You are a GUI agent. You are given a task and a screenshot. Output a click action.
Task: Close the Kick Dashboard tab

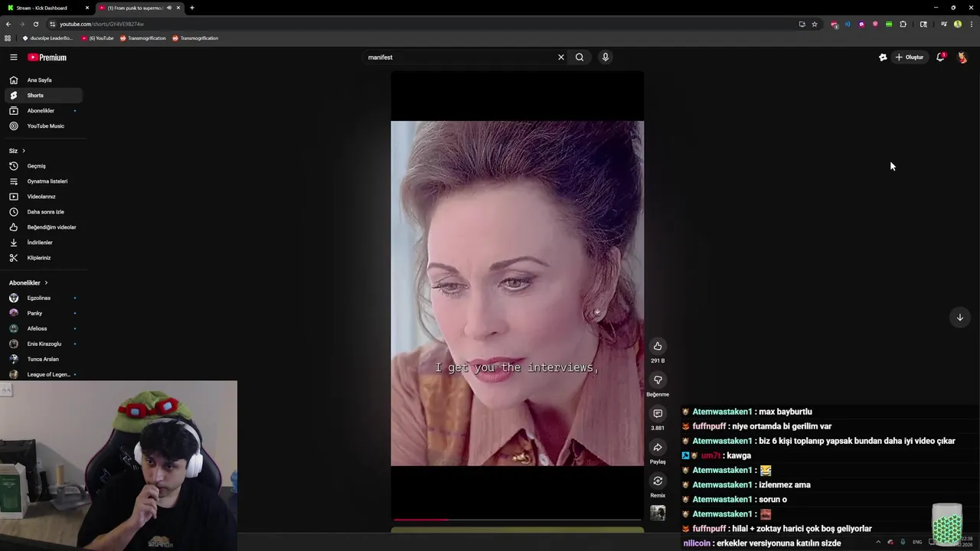click(87, 8)
